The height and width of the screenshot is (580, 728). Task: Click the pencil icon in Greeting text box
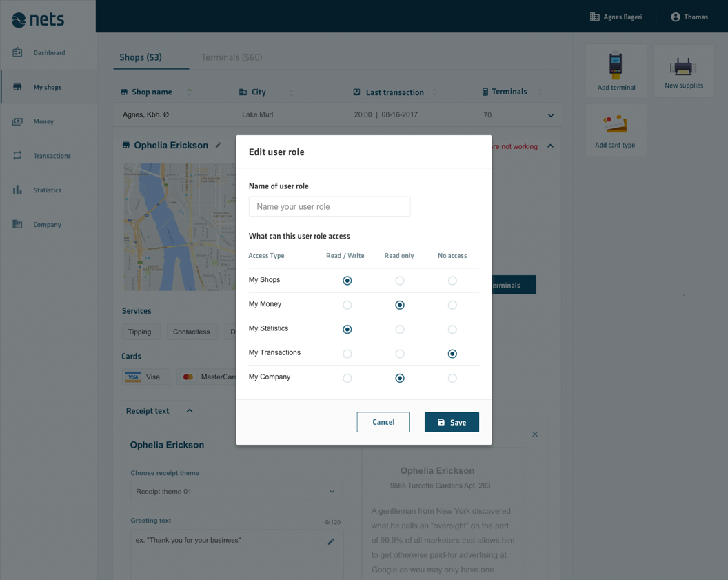point(331,541)
